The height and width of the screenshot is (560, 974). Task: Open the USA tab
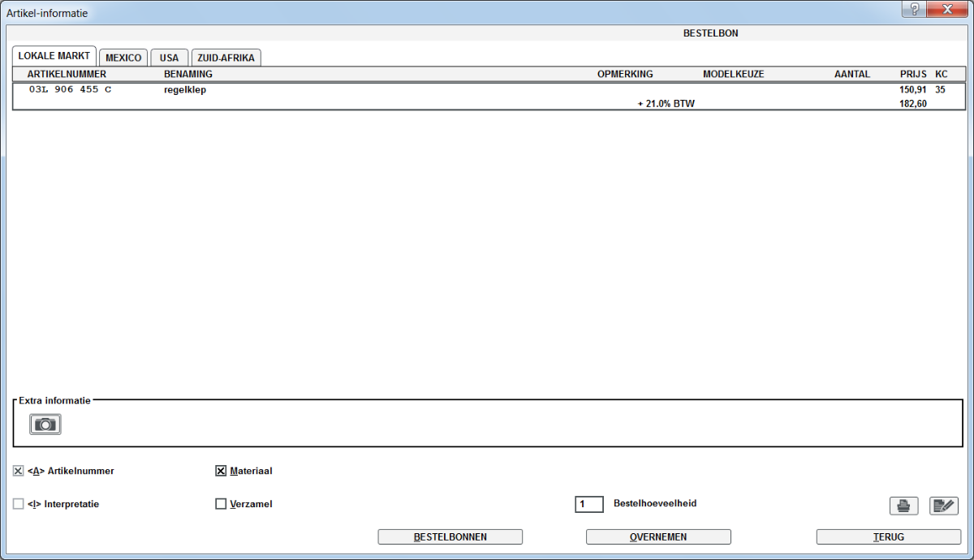[169, 58]
